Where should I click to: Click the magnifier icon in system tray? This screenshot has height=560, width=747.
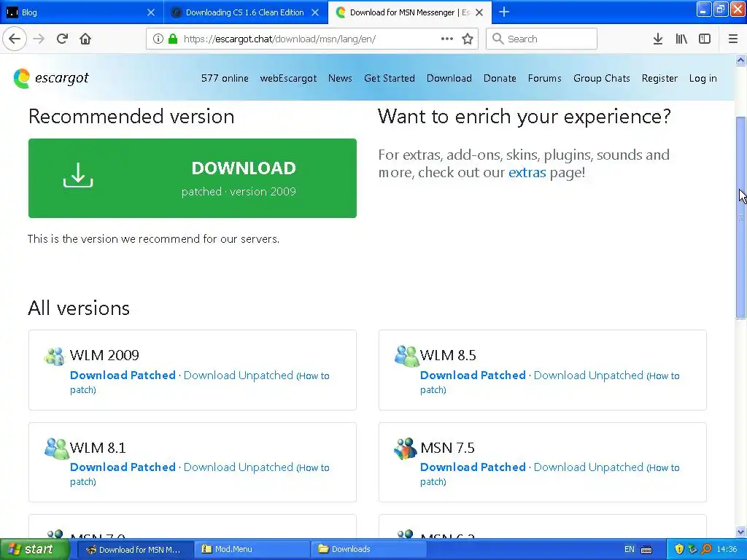pyautogui.click(x=706, y=549)
